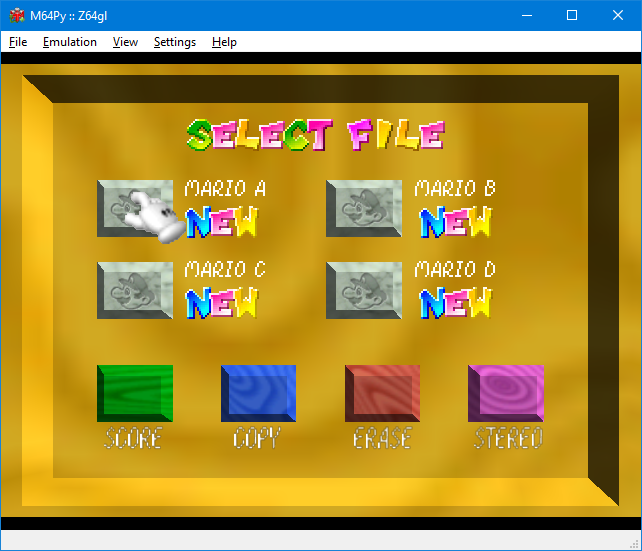Click the window resize grip in status bar
The height and width of the screenshot is (551, 642).
point(635,544)
